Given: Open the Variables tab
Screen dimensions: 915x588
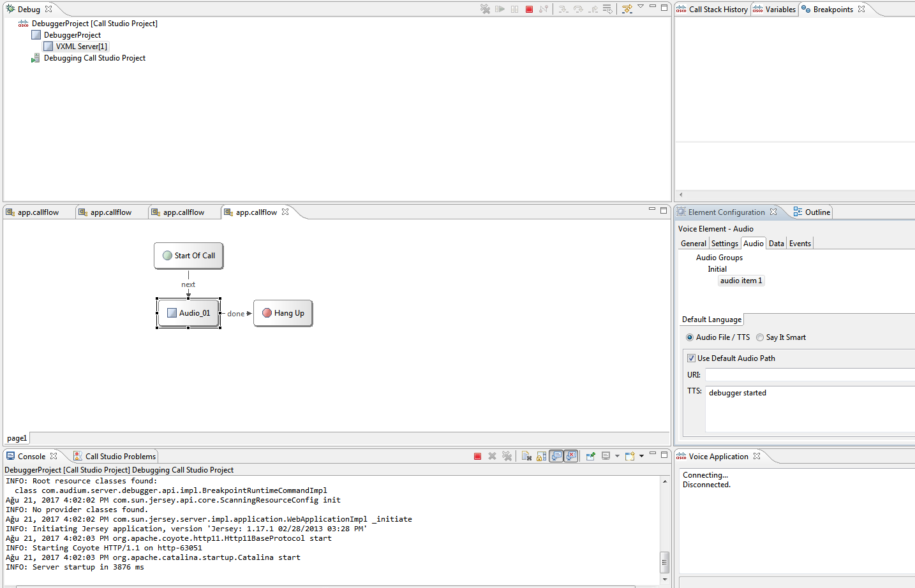Looking at the screenshot, I should (x=775, y=10).
